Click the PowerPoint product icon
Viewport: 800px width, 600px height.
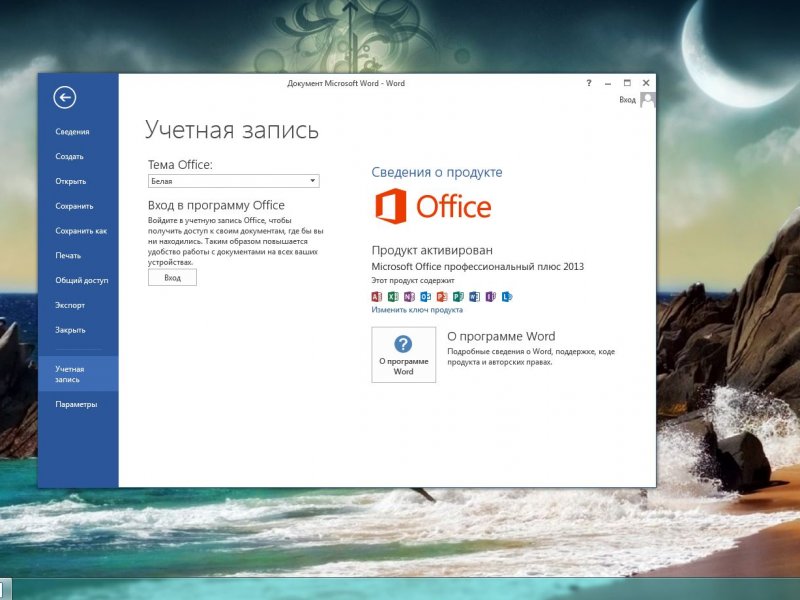[x=442, y=296]
